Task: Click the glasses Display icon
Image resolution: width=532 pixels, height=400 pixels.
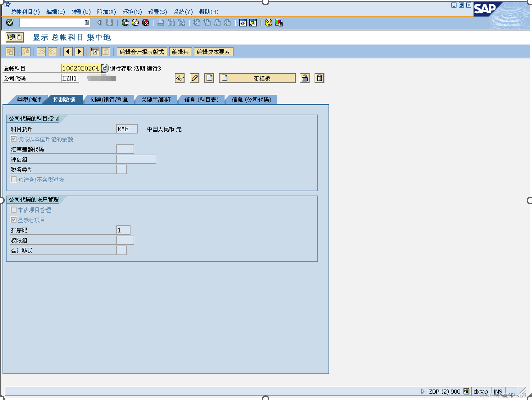Action: coord(180,78)
